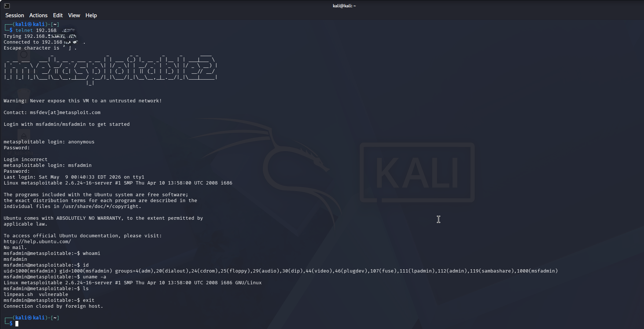The image size is (644, 329).
Task: Click the 'Escape character is' line
Action: [40, 48]
